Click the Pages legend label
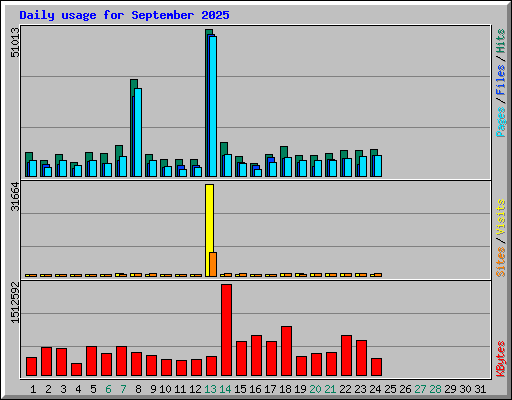The width and height of the screenshot is (512, 400). click(x=501, y=122)
